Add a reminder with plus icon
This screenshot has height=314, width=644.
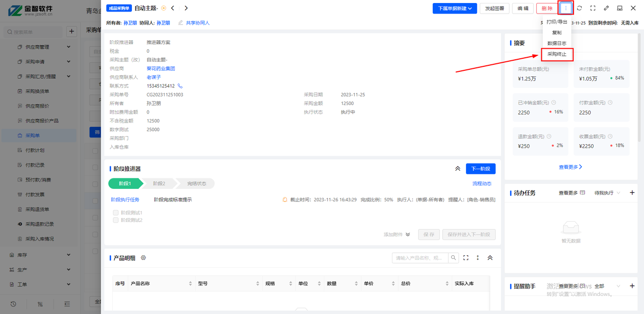click(x=632, y=286)
